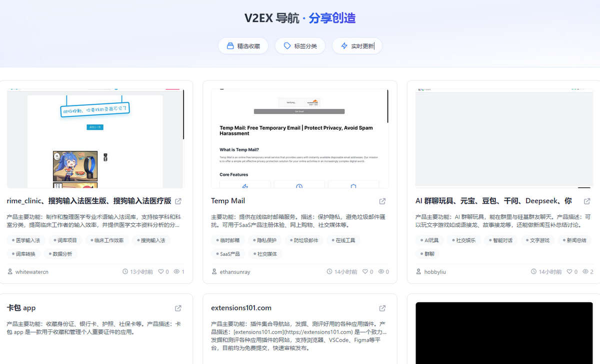600x364 pixels.
Task: Select the 标签分类 pill button
Action: [300, 46]
